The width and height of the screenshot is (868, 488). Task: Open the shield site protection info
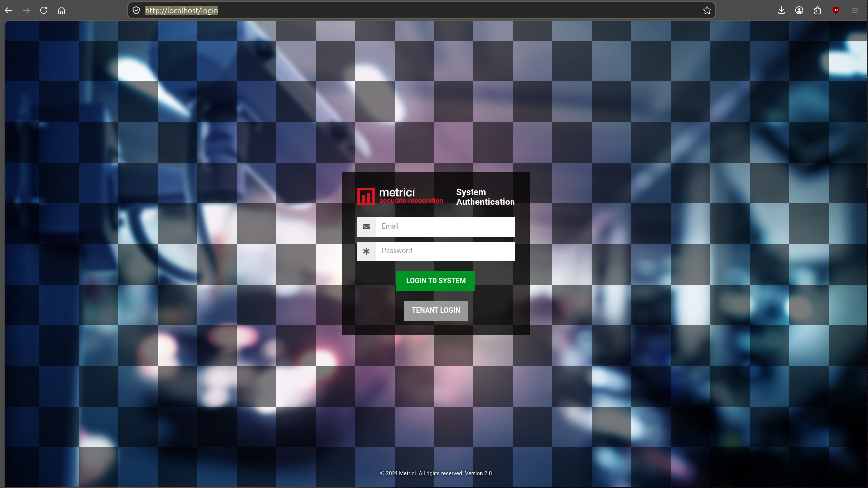click(136, 10)
